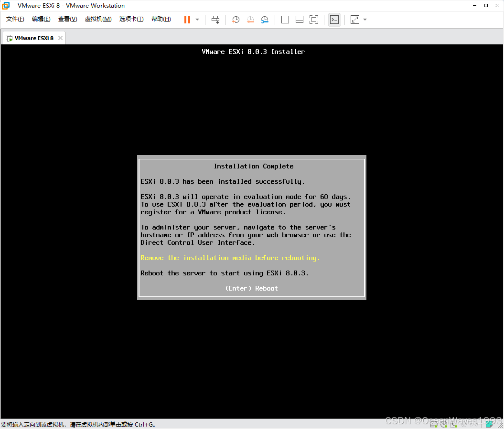The height and width of the screenshot is (429, 504).
Task: Click the Ctrl+G input hint in status bar
Action: [x=79, y=425]
